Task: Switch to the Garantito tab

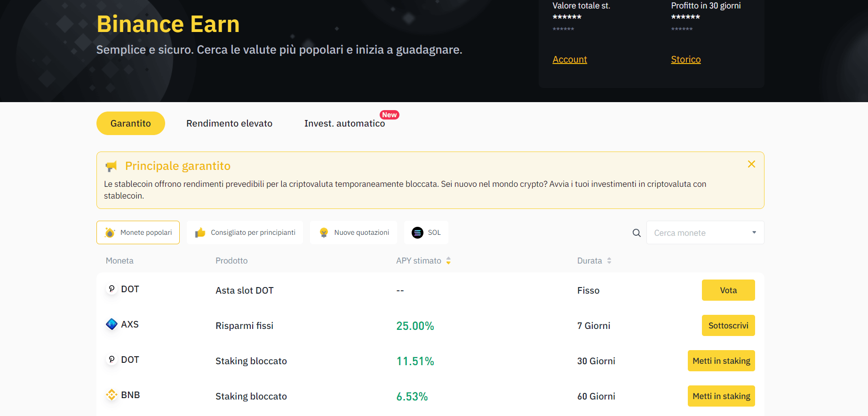Action: (131, 123)
